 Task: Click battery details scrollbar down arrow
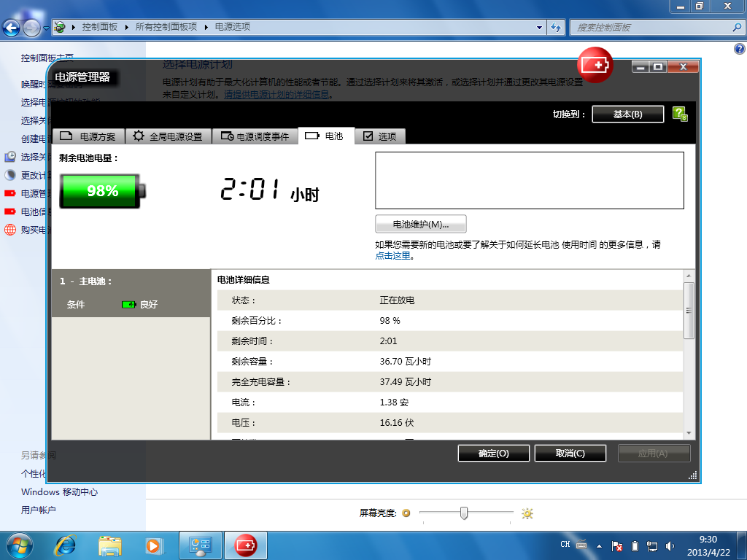(689, 433)
